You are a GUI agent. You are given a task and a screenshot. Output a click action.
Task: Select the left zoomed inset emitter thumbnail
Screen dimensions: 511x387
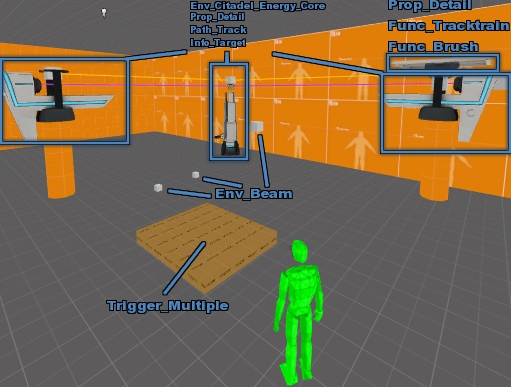[64, 101]
